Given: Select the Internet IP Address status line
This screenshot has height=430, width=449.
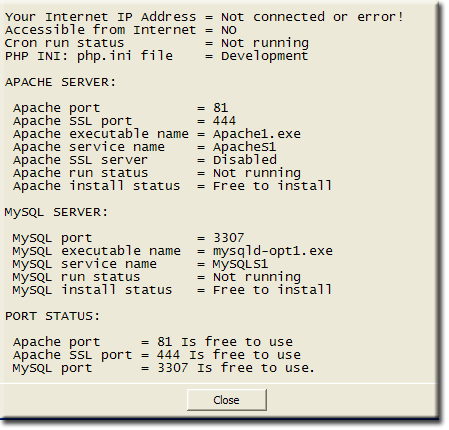Looking at the screenshot, I should coord(204,17).
